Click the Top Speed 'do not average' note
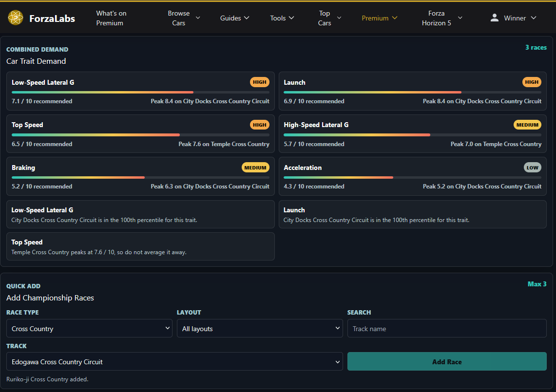 click(x=99, y=252)
